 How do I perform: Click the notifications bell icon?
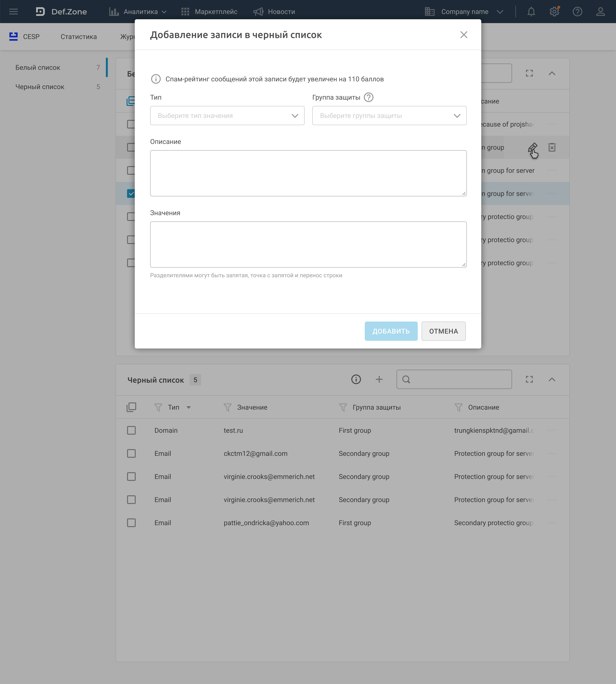[x=531, y=12]
